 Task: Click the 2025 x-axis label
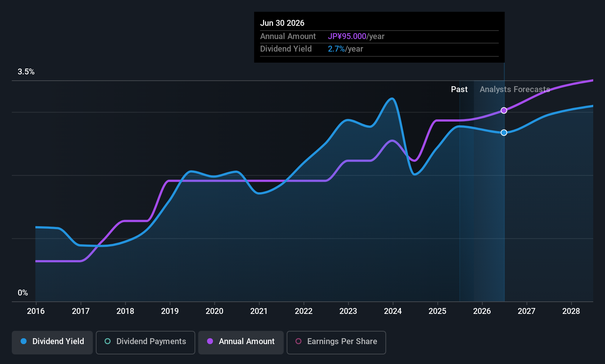click(x=437, y=311)
